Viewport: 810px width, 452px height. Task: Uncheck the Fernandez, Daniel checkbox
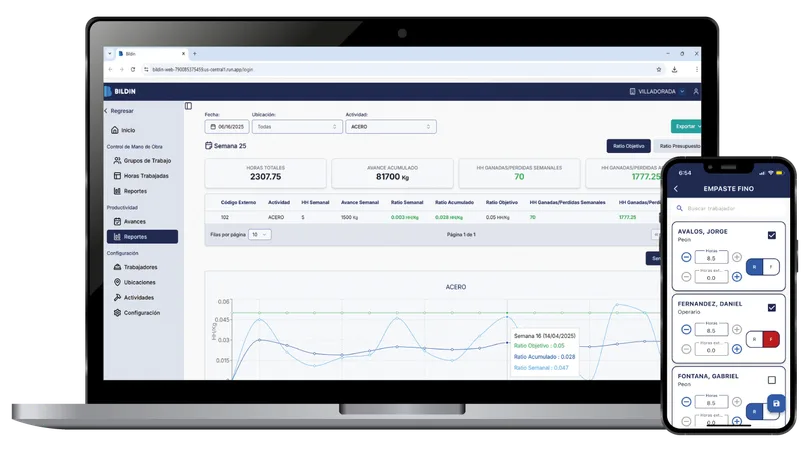pyautogui.click(x=772, y=308)
